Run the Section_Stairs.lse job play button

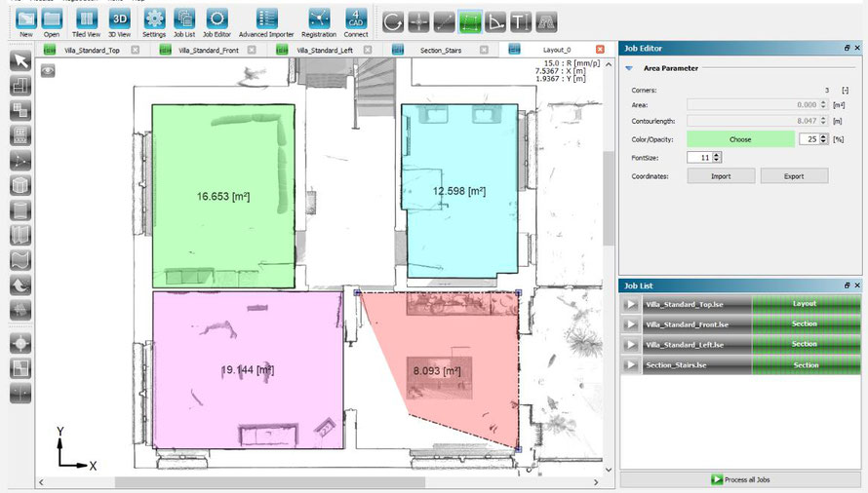click(630, 365)
